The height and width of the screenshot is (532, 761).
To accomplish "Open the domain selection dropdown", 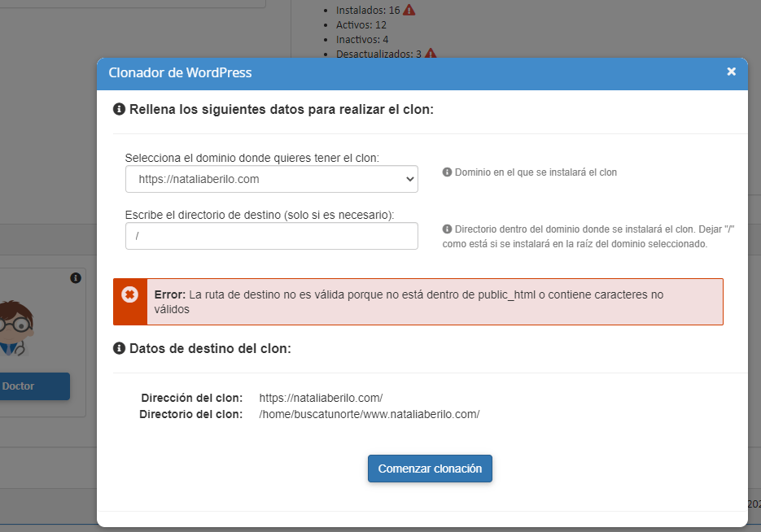I will point(271,179).
